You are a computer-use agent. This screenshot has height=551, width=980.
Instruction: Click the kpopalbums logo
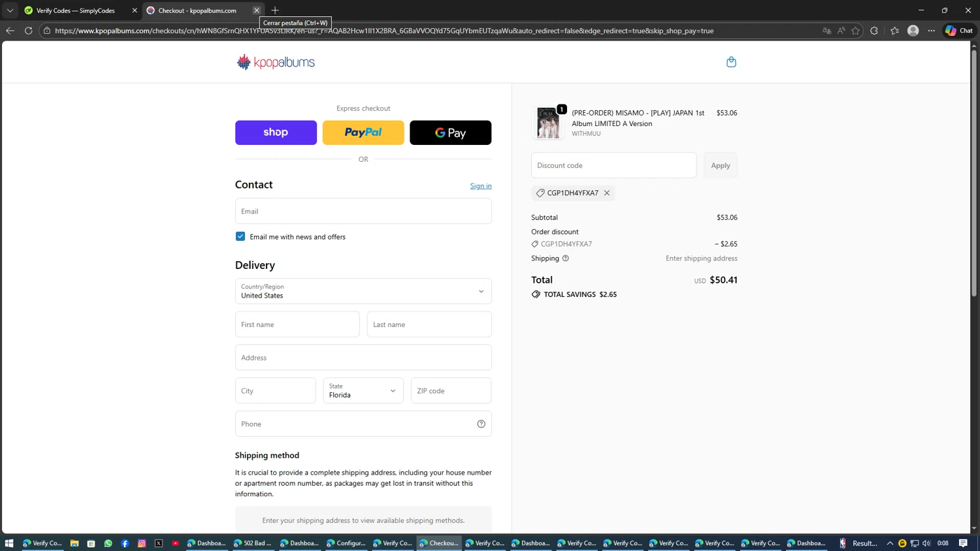point(276,62)
